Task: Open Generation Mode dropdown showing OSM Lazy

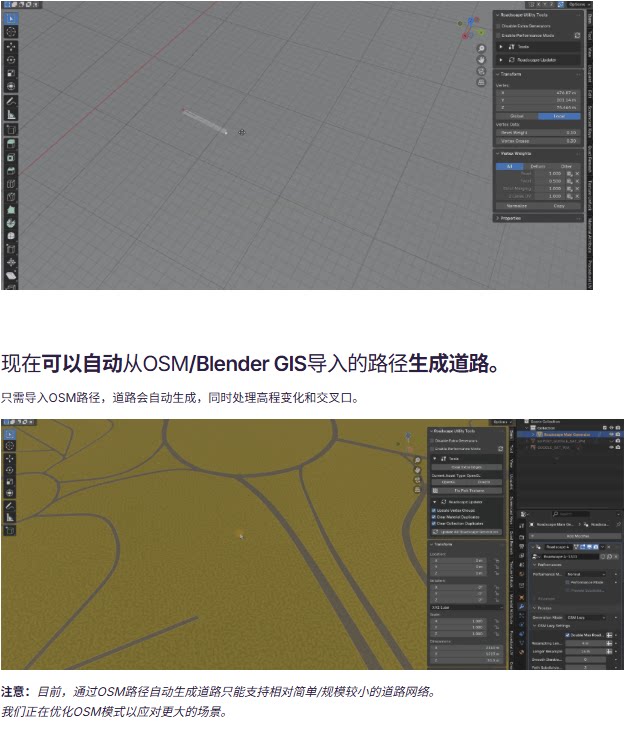Action: click(586, 618)
